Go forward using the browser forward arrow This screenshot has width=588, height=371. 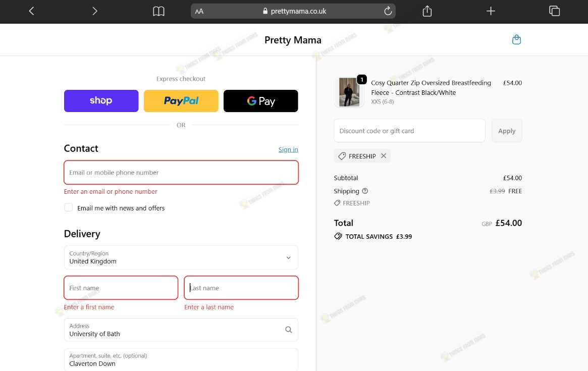pos(94,11)
